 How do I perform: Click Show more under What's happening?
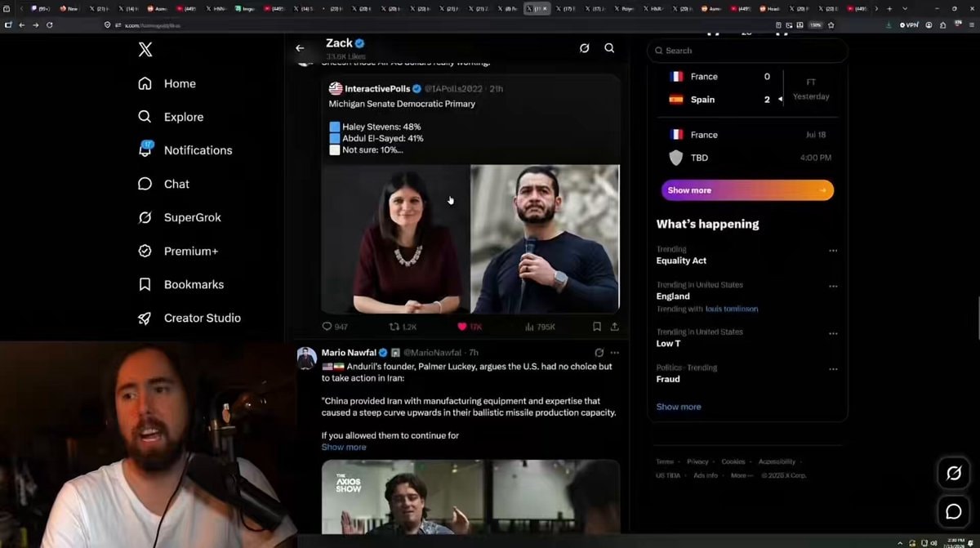coord(679,407)
